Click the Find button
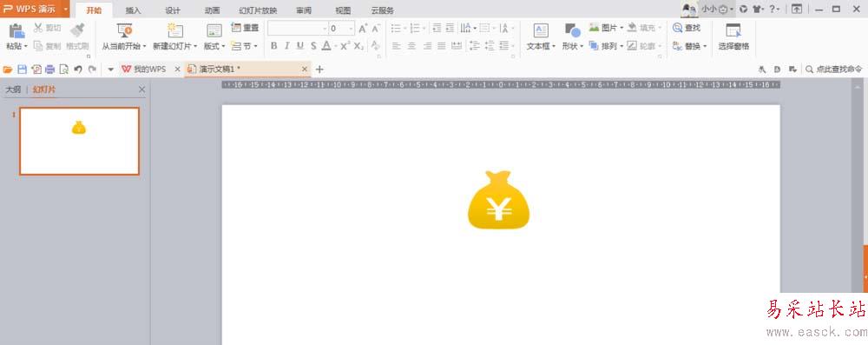Image resolution: width=868 pixels, height=345 pixels. click(687, 28)
